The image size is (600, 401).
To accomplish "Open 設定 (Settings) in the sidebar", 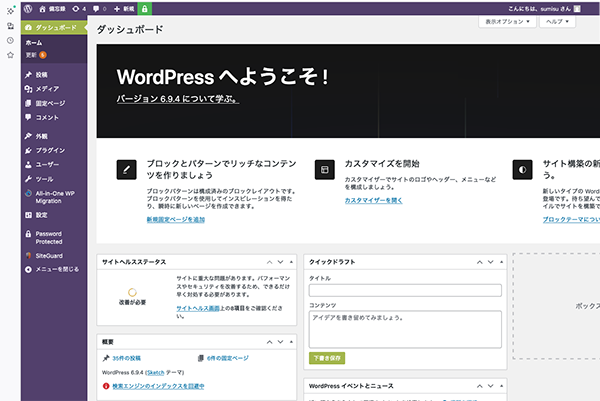I will click(42, 215).
